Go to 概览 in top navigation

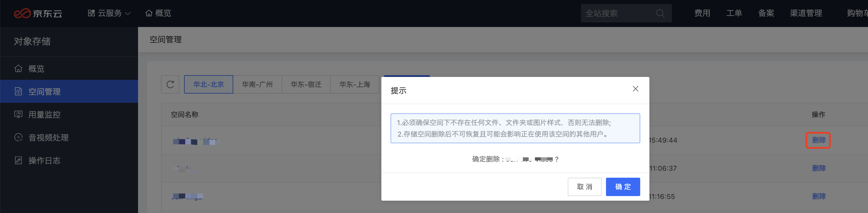[158, 13]
